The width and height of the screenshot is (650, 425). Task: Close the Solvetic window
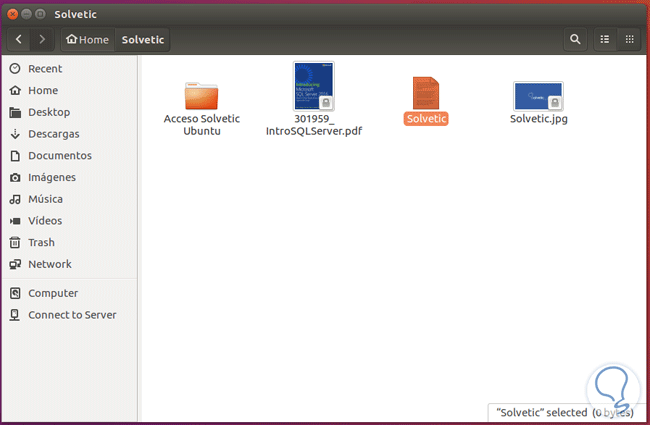[x=13, y=15]
